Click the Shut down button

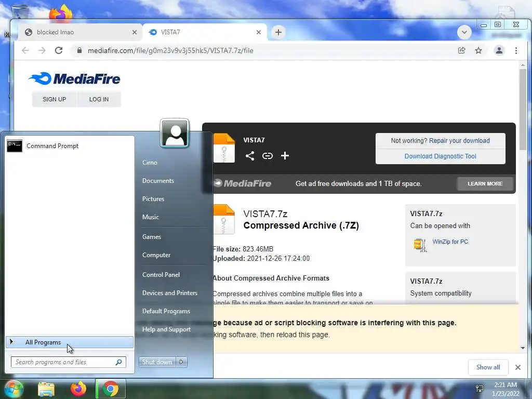157,362
